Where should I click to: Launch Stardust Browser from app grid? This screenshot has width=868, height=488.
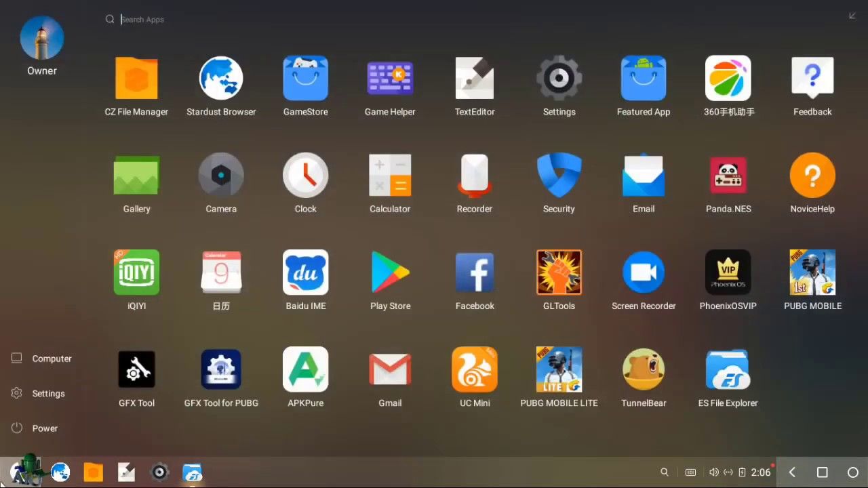(x=221, y=79)
